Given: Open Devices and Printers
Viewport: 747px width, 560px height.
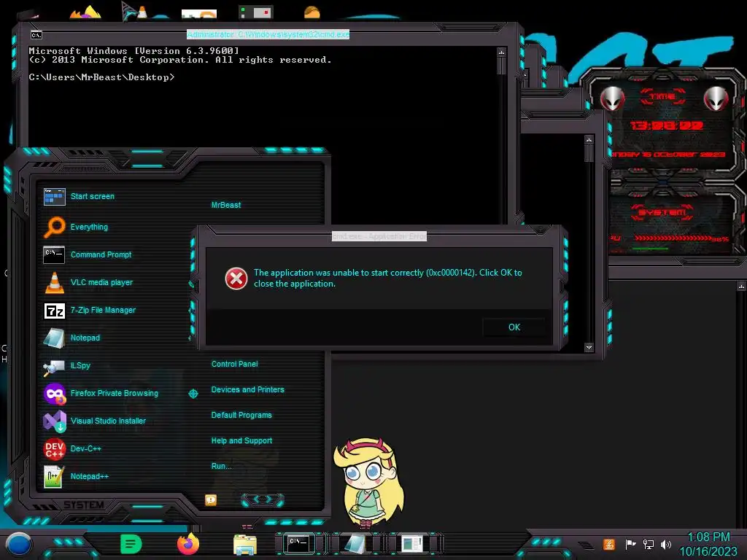Looking at the screenshot, I should click(248, 389).
